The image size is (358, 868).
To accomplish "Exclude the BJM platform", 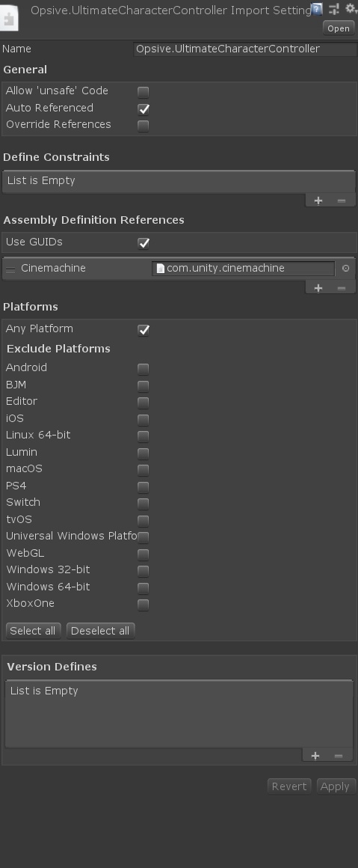I will (143, 385).
